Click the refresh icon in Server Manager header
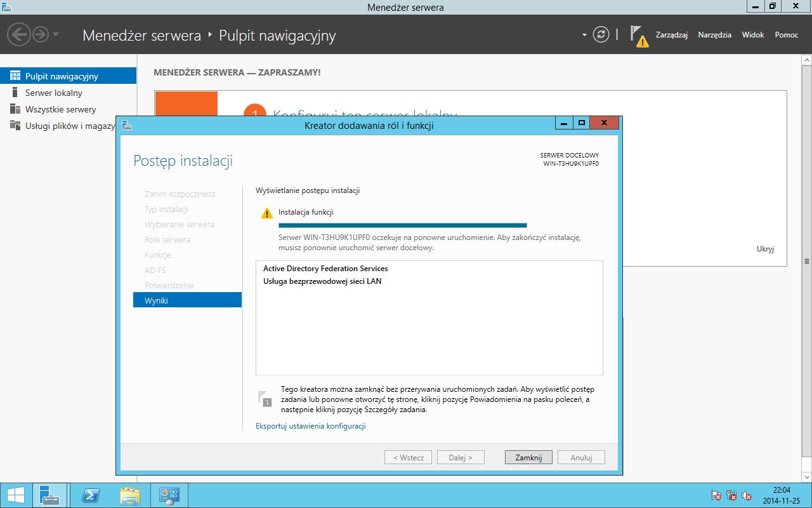 [x=601, y=35]
